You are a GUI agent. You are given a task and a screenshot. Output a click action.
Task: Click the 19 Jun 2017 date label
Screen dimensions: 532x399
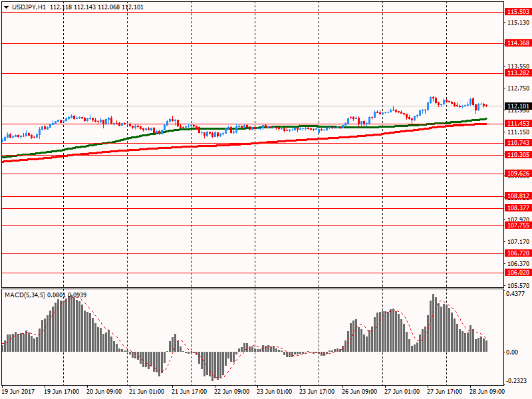click(19, 392)
